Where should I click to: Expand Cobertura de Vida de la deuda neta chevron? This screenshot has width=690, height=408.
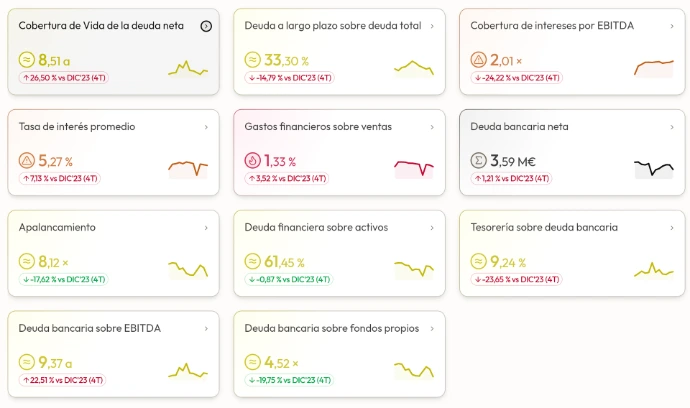point(206,26)
